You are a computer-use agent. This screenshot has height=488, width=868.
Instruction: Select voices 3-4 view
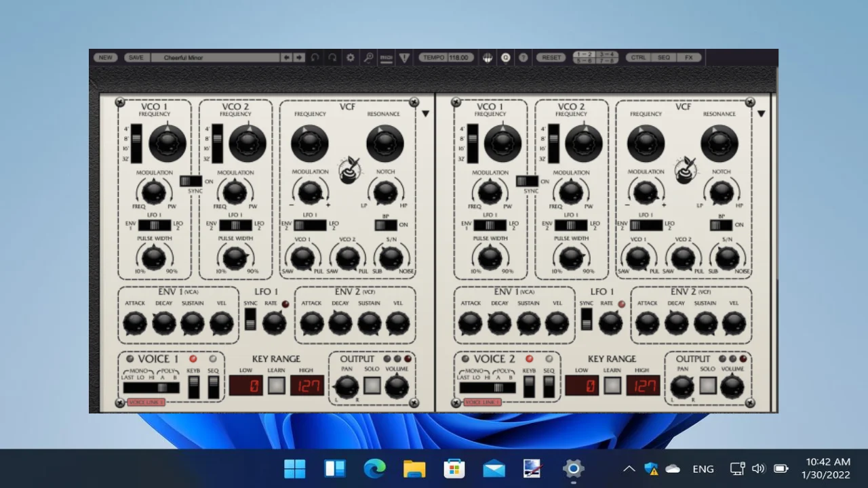606,54
